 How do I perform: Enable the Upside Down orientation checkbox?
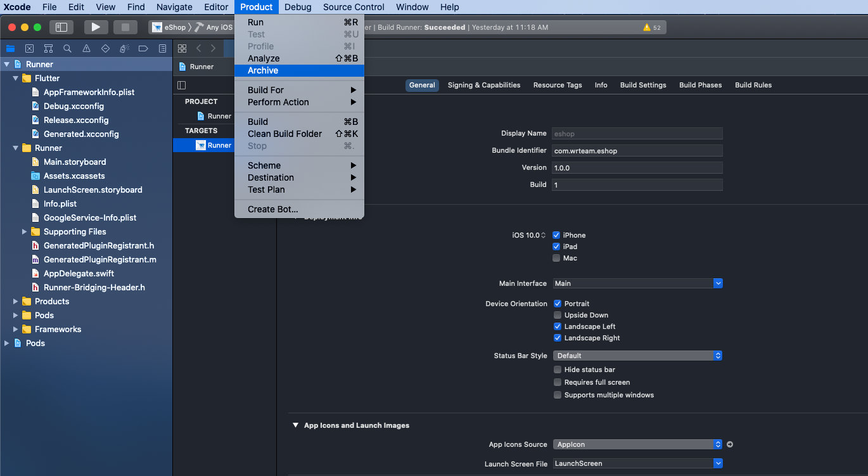tap(557, 315)
